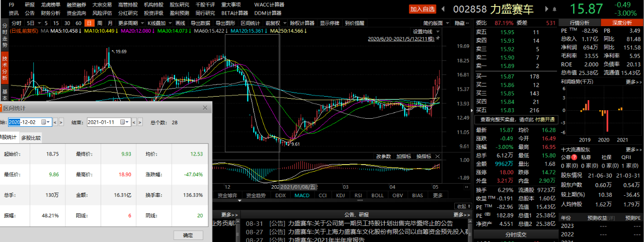The height and width of the screenshot is (242, 644).
Task: Select the 日 daily period toggle
Action: click(89, 23)
